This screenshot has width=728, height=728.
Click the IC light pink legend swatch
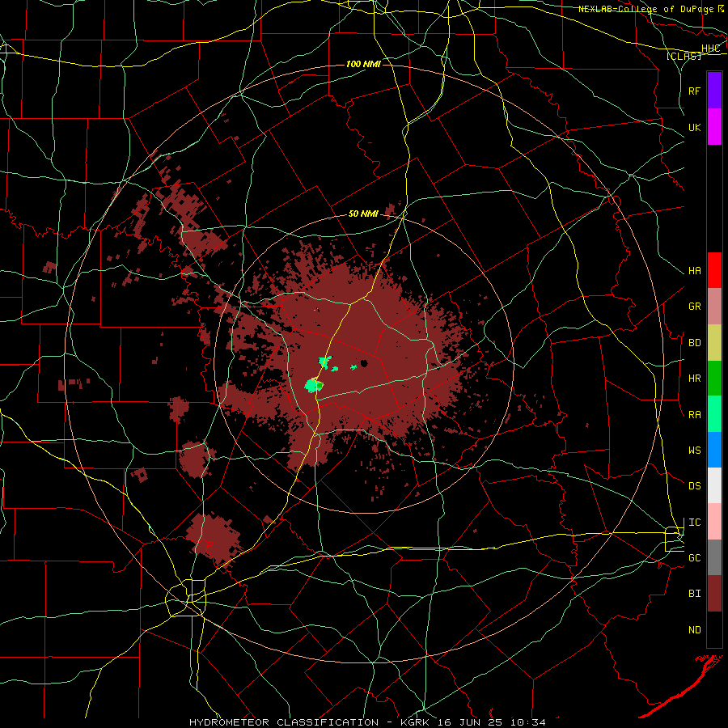point(714,522)
